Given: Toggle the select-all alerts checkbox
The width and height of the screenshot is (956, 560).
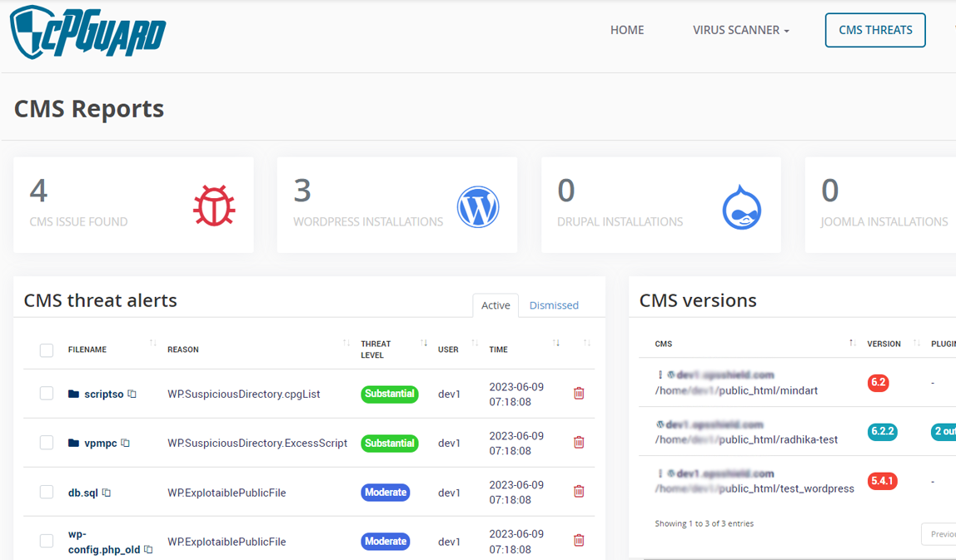Looking at the screenshot, I should coord(47,350).
